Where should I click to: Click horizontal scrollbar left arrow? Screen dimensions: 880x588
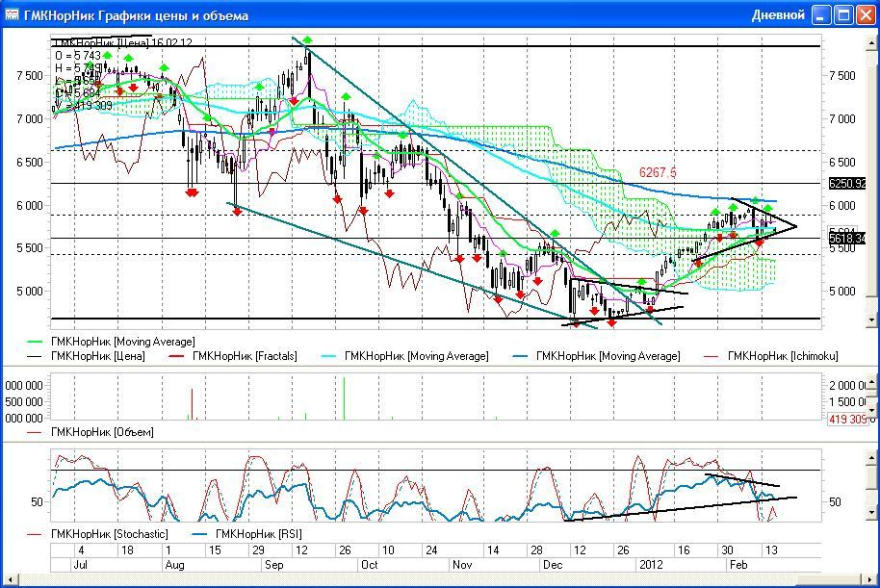point(10,578)
